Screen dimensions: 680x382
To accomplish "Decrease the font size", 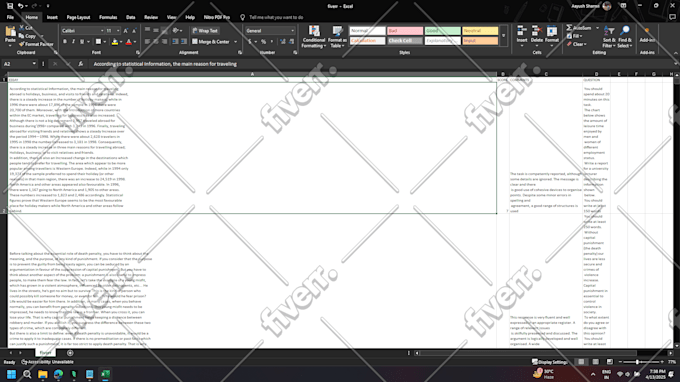I will click(134, 31).
